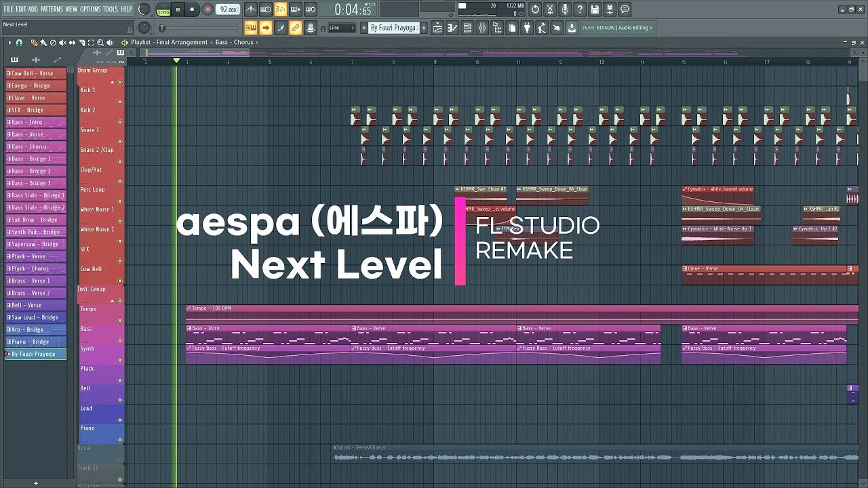This screenshot has width=868, height=488.
Task: Expand the Bass - Chorus breadcrumb arrow
Action: click(x=258, y=43)
